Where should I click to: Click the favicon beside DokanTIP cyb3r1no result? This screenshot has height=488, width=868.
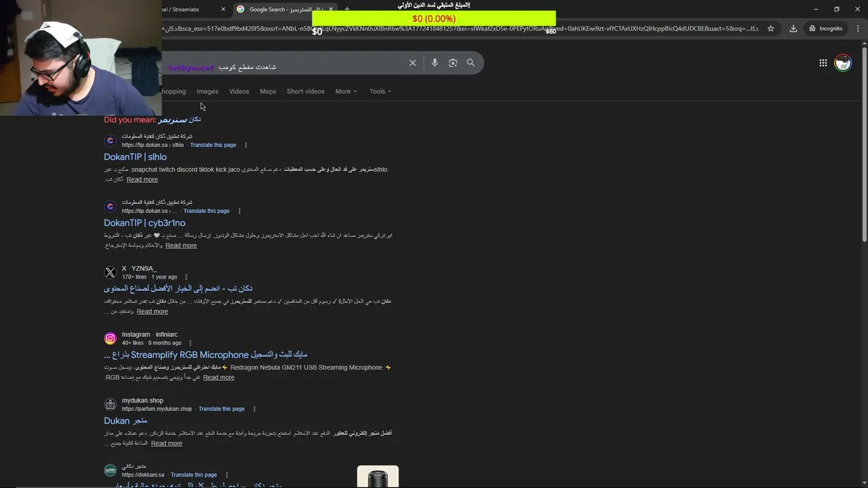point(110,206)
